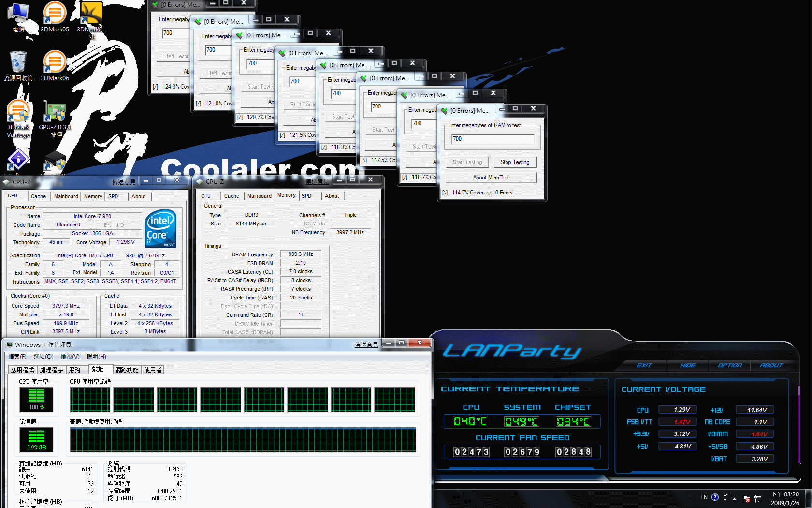812x508 pixels.
Task: Switch to the Users (使用者) tab in Task Manager
Action: 153,370
